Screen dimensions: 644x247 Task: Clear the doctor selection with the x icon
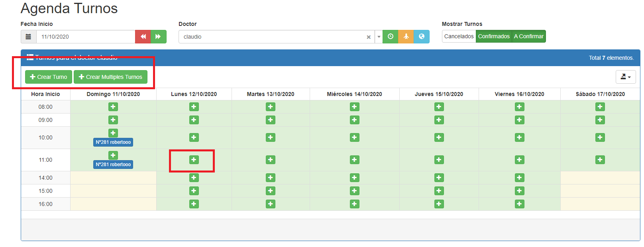coord(369,37)
